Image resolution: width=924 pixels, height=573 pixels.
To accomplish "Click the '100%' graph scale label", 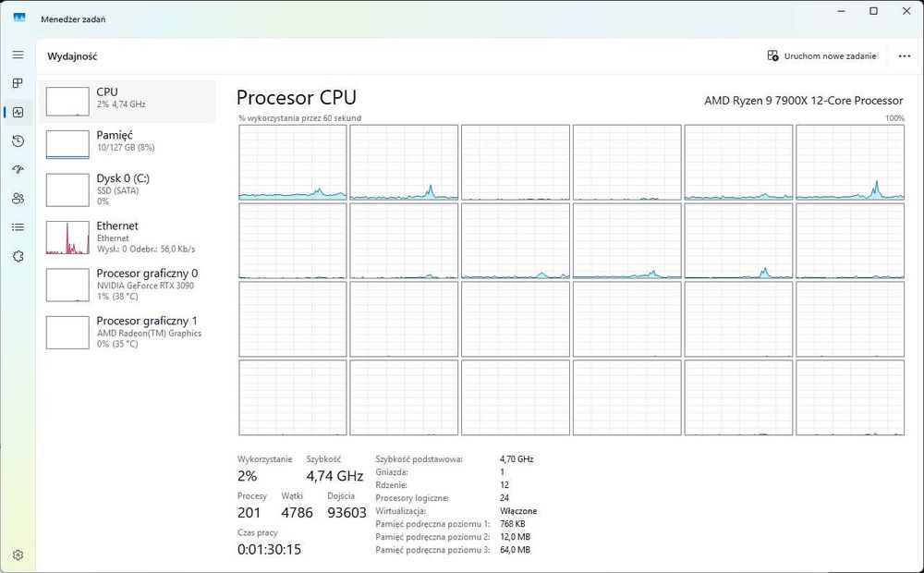I will coord(894,118).
